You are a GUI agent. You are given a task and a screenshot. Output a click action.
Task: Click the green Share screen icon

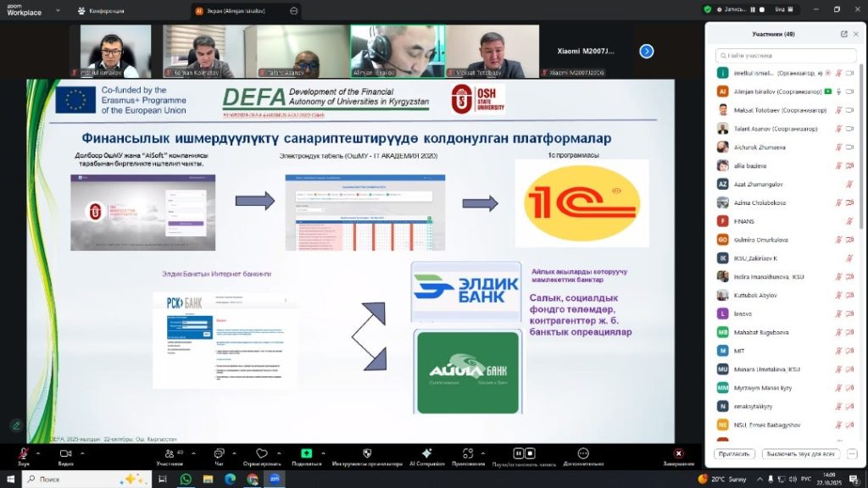coord(306,454)
